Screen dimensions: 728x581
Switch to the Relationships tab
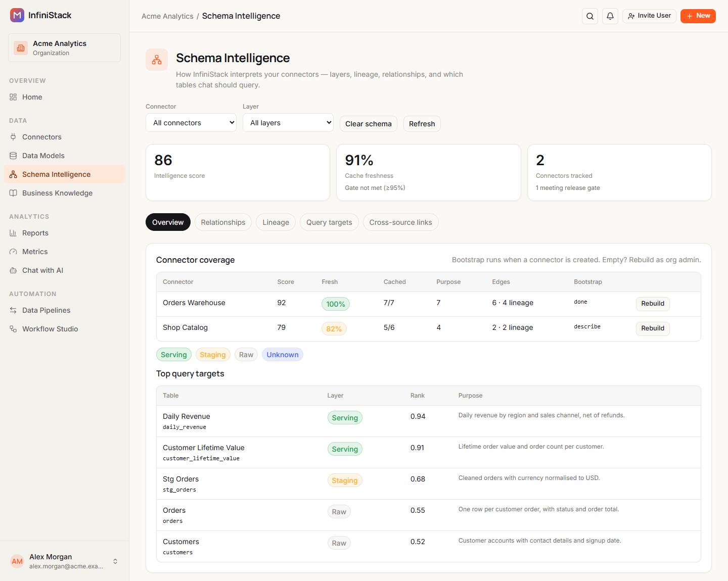[x=223, y=222]
